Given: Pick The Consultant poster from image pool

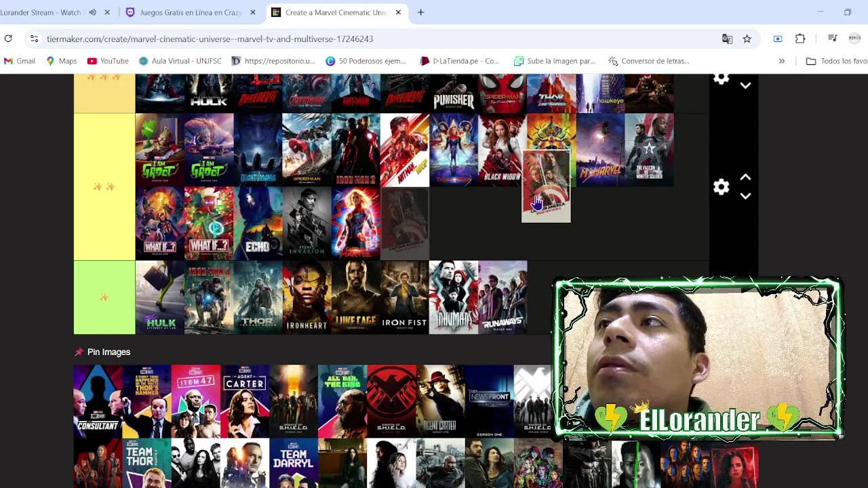Looking at the screenshot, I should (x=98, y=401).
